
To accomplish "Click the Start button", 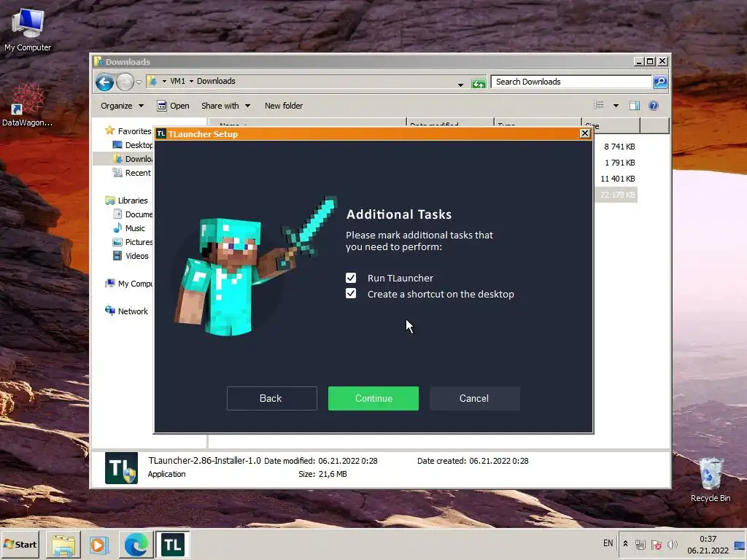I will coord(20,544).
